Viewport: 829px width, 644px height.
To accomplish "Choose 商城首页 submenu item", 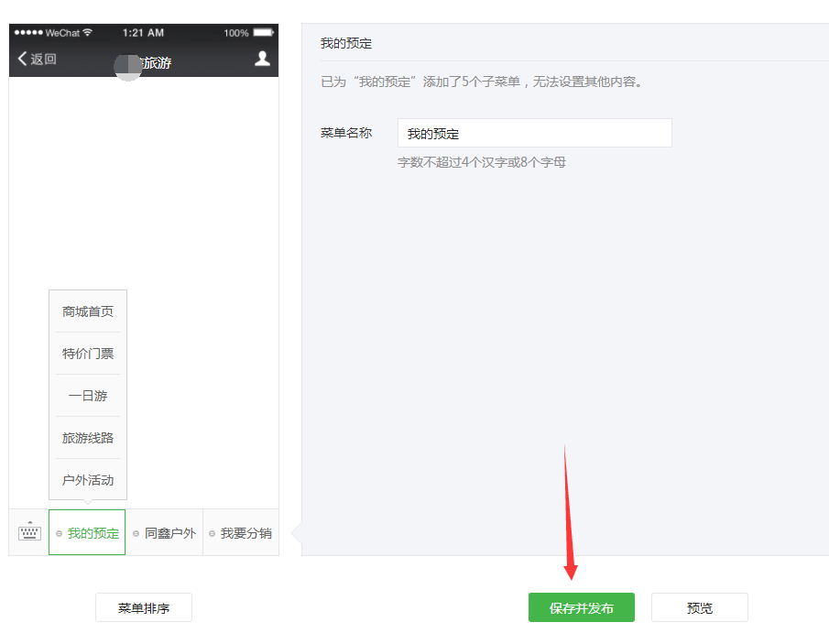I will 88,311.
